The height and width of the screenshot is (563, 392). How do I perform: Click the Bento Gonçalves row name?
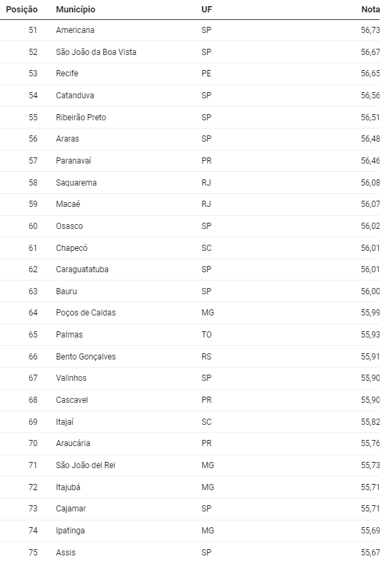click(x=85, y=357)
